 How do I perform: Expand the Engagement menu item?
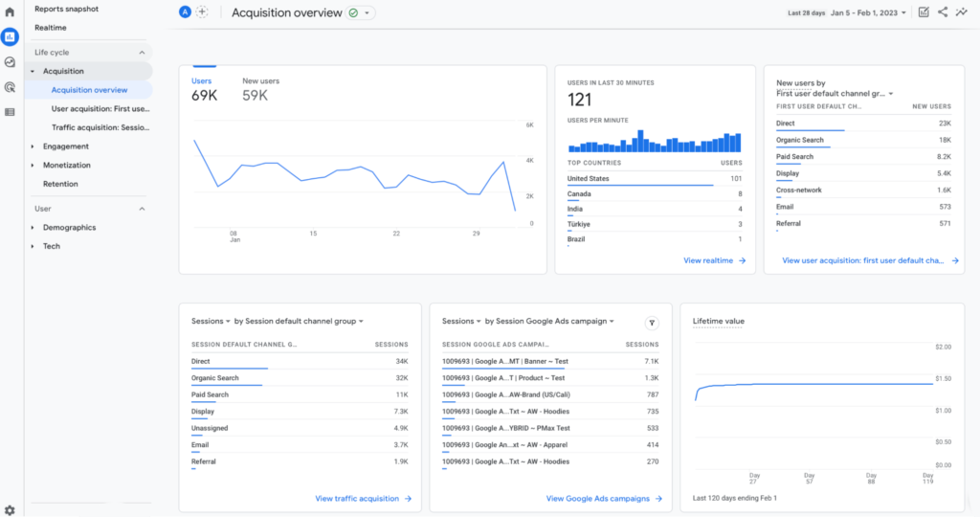click(x=33, y=146)
